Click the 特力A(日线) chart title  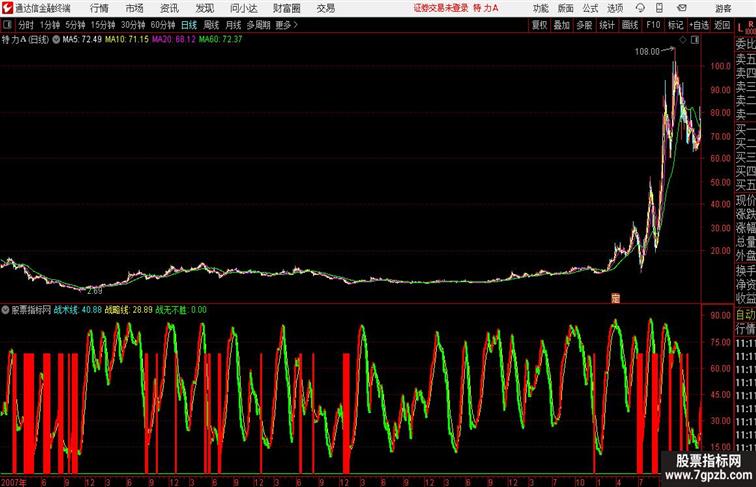[25, 40]
